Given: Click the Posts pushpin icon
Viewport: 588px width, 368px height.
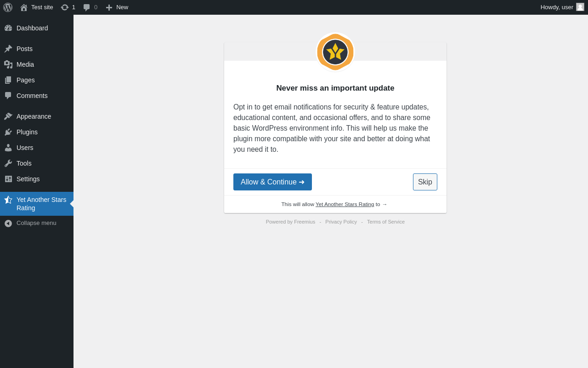Looking at the screenshot, I should [x=8, y=49].
